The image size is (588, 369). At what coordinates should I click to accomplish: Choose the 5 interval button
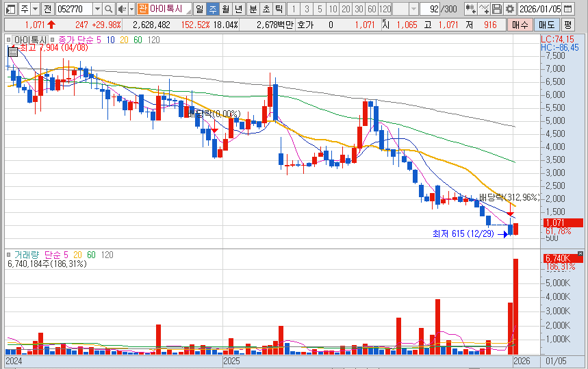(x=320, y=9)
